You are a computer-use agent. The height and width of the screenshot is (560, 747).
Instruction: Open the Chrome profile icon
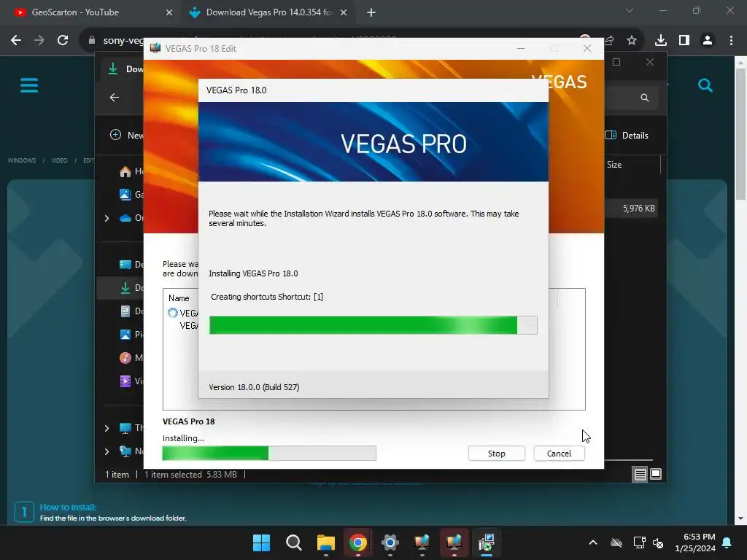708,41
